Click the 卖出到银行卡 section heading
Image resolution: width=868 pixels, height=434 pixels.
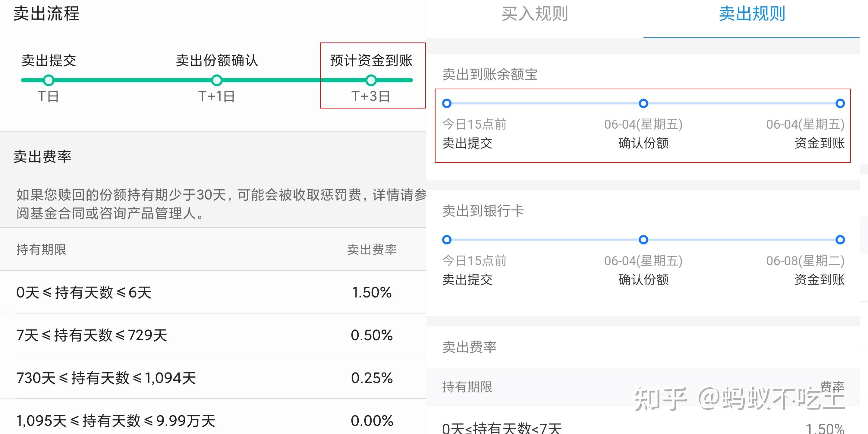tap(483, 211)
